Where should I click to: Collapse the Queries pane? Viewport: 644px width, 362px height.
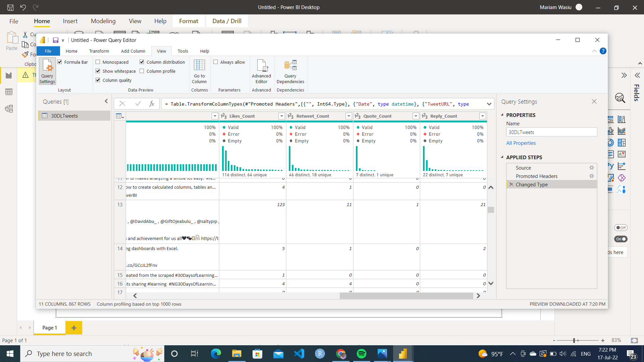pos(106,101)
